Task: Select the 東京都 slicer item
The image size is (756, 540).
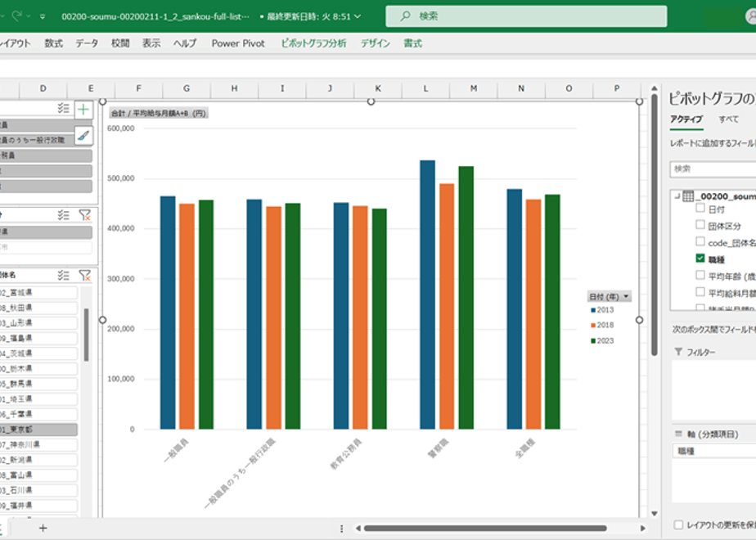Action: 38,429
